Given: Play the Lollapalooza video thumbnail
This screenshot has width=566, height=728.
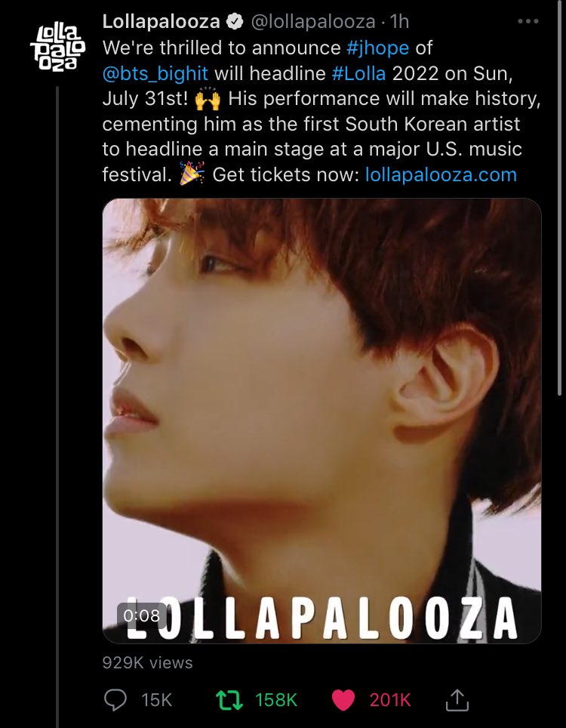Looking at the screenshot, I should 321,421.
